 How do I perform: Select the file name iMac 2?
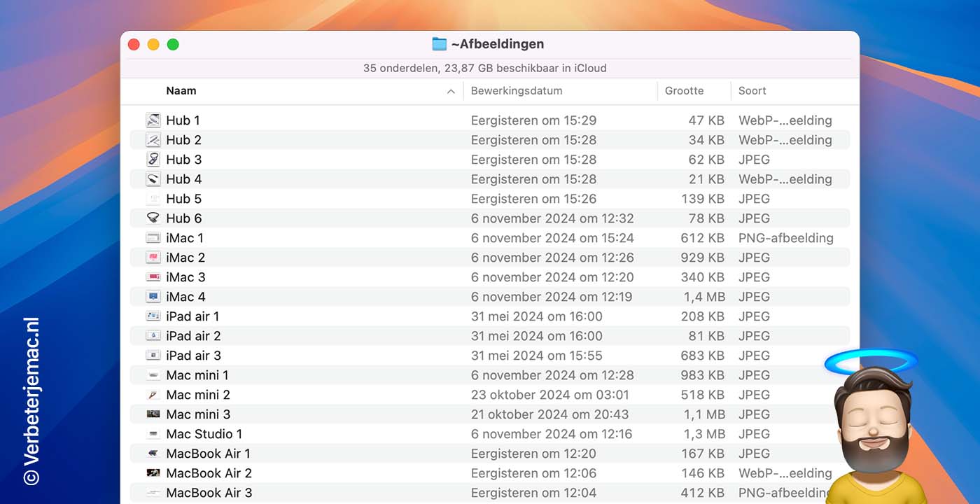(185, 258)
